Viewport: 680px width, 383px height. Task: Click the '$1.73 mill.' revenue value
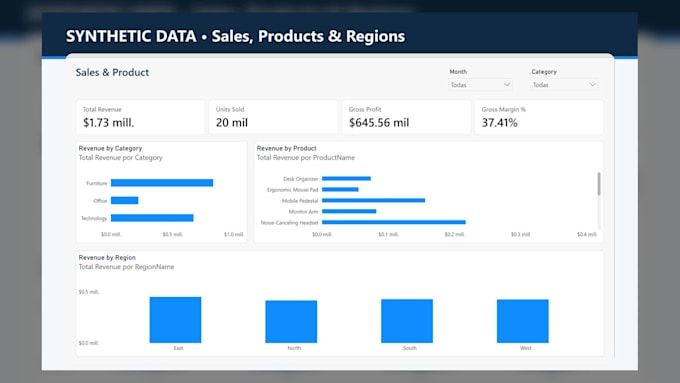pos(108,123)
